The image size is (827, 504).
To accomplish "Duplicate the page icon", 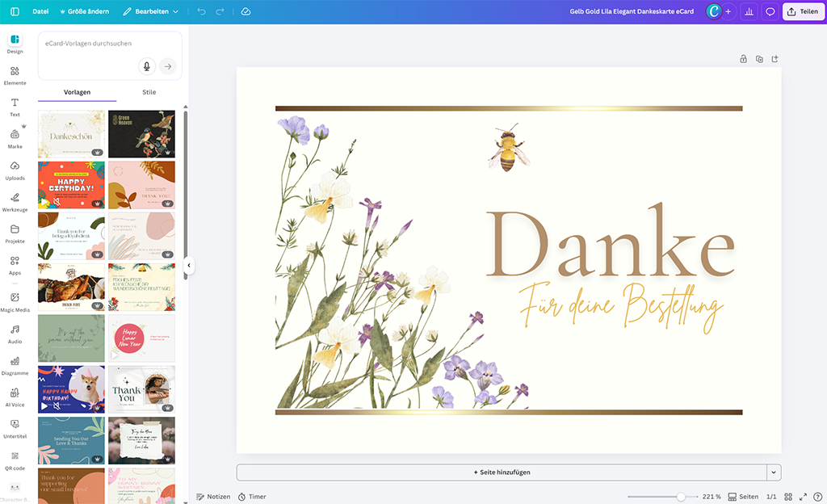I will [759, 59].
